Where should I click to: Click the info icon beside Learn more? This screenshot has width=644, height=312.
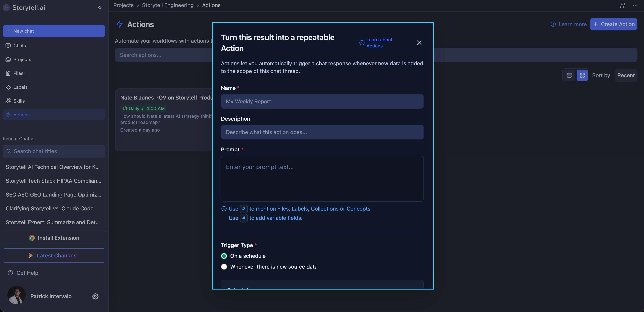click(553, 24)
